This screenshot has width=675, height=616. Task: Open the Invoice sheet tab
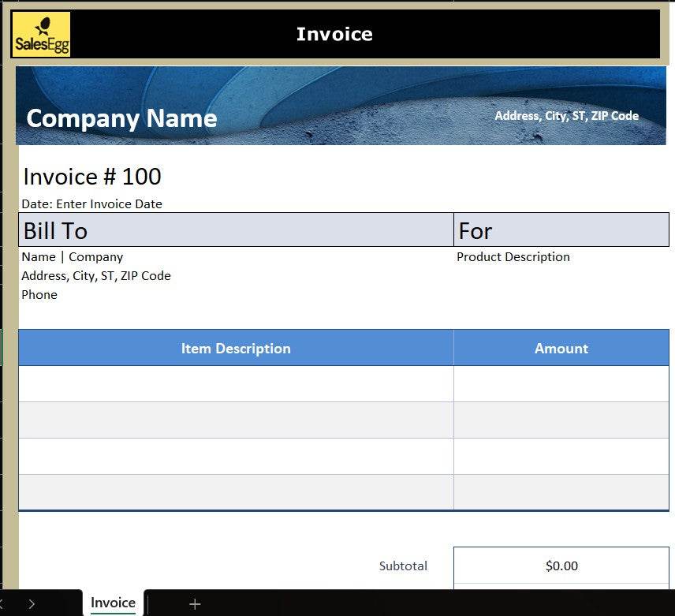[x=113, y=603]
